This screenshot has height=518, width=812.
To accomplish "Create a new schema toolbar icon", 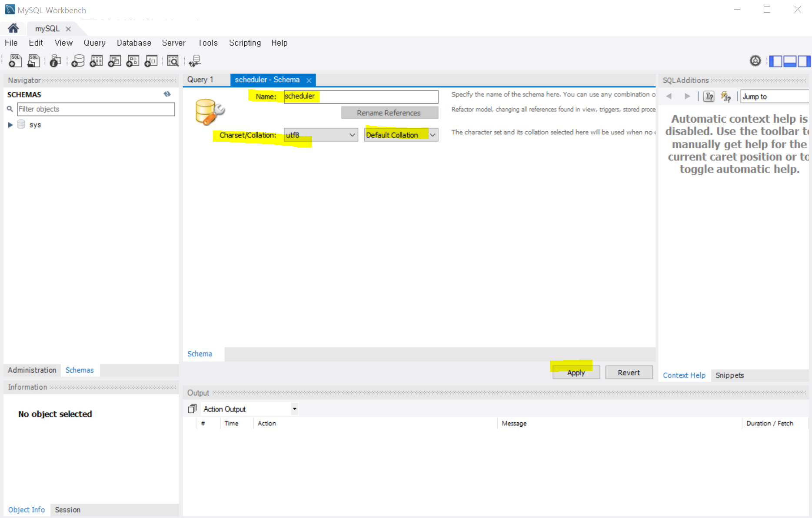I will 78,61.
